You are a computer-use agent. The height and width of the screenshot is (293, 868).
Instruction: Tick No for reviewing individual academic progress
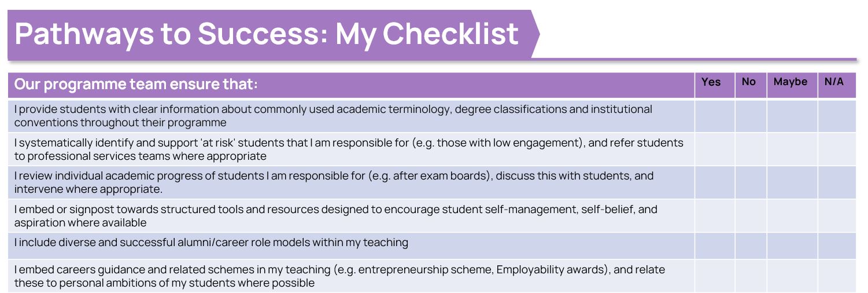(751, 182)
